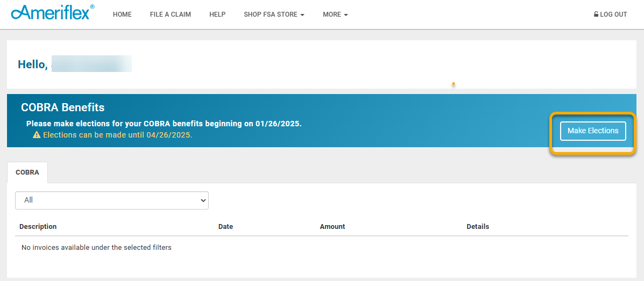Click the Date column header
The image size is (644, 281).
point(225,226)
